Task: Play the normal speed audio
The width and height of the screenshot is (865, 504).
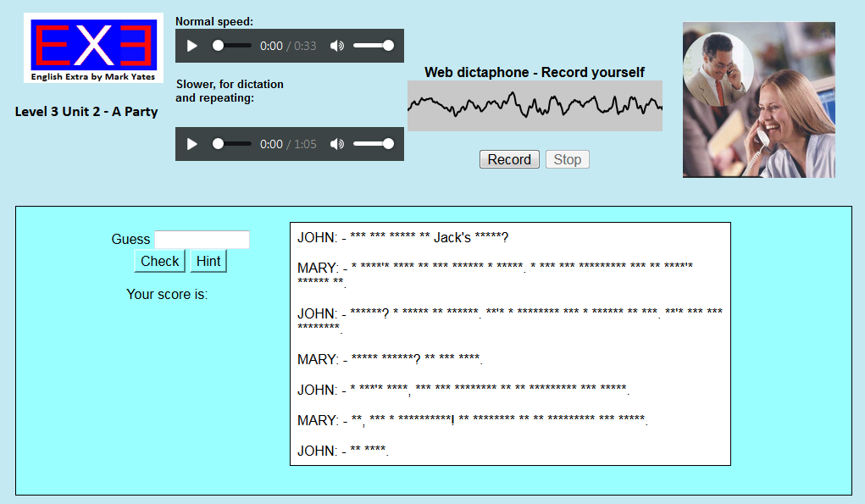Action: click(x=192, y=46)
